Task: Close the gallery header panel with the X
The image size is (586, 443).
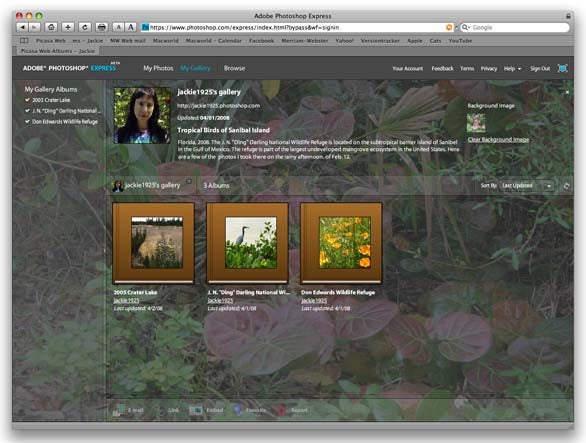Action: pyautogui.click(x=567, y=92)
